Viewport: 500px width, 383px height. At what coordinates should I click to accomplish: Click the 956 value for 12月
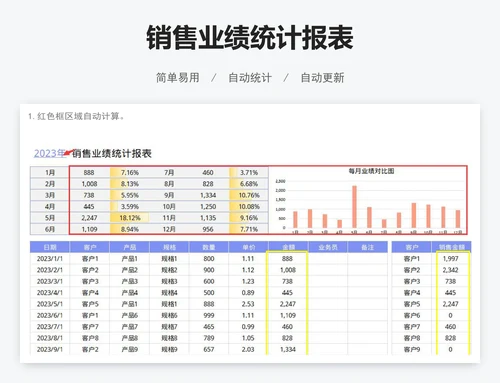pyautogui.click(x=208, y=229)
